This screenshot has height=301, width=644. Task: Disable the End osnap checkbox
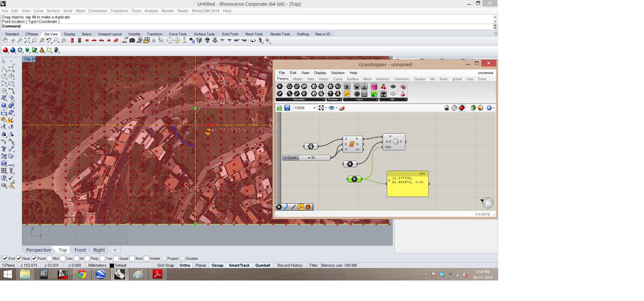click(5, 258)
